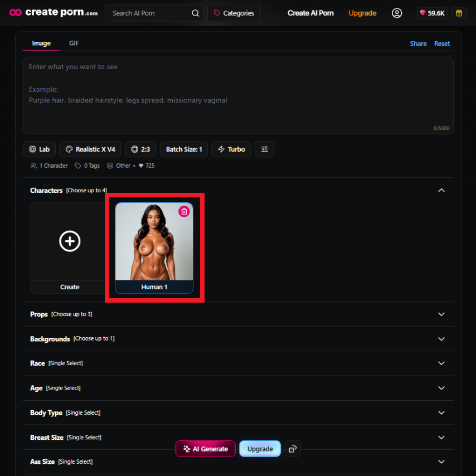Change the Batch Size: 1 setting
The height and width of the screenshot is (476, 476).
pyautogui.click(x=184, y=149)
